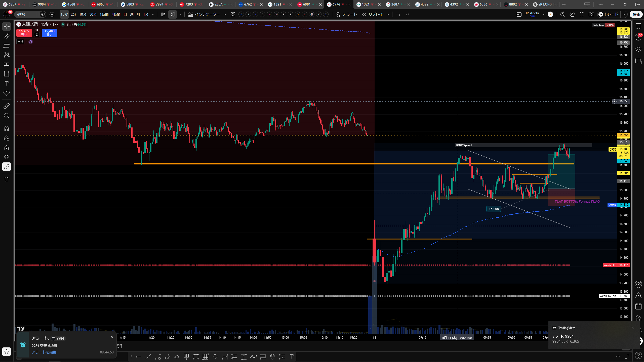Delete drawings with the trash icon

click(7, 179)
